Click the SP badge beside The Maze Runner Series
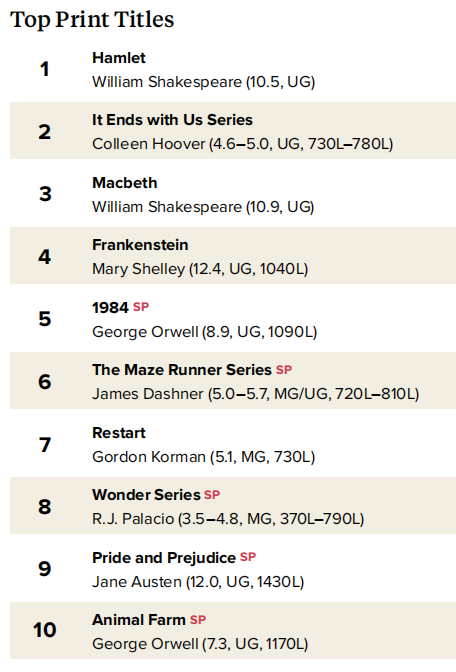 point(284,369)
